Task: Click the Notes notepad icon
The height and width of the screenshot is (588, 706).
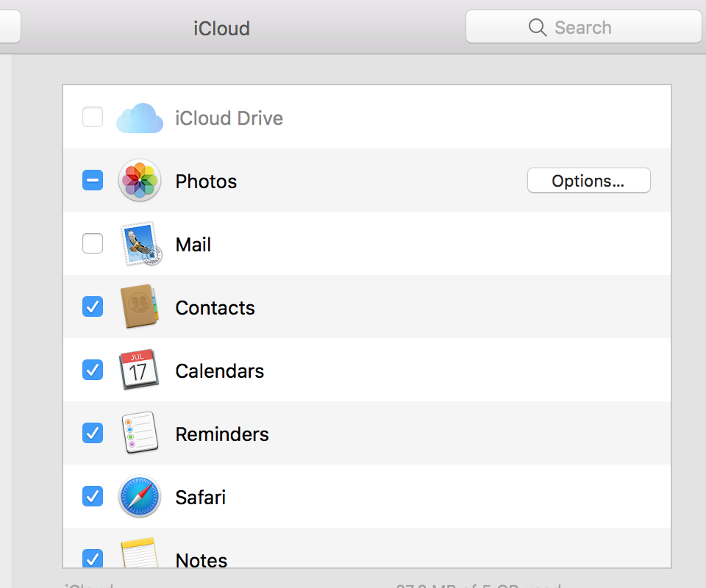Action: click(139, 553)
